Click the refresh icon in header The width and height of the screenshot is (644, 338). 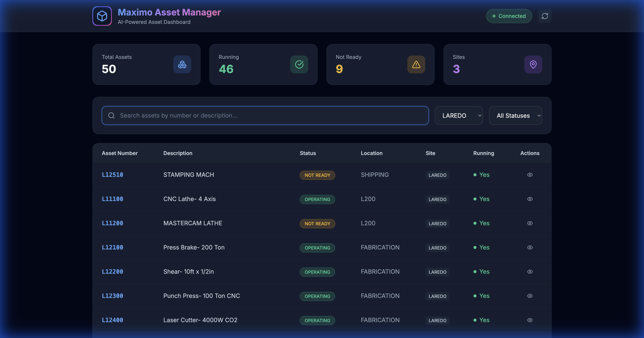click(x=544, y=16)
